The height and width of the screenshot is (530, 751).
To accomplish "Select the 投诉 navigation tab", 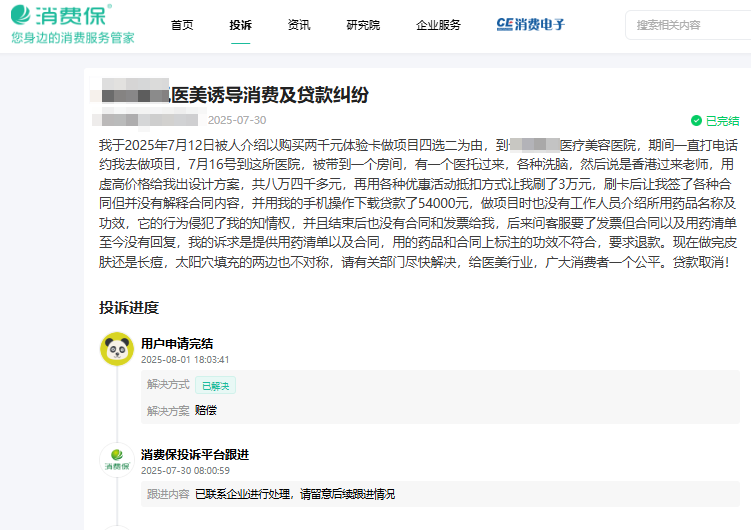I will 240,25.
